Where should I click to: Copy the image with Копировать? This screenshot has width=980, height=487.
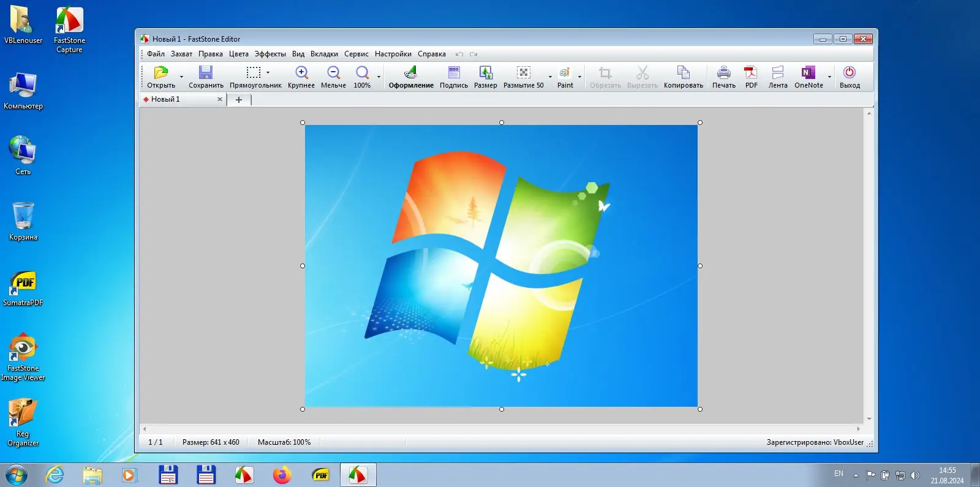tap(684, 73)
